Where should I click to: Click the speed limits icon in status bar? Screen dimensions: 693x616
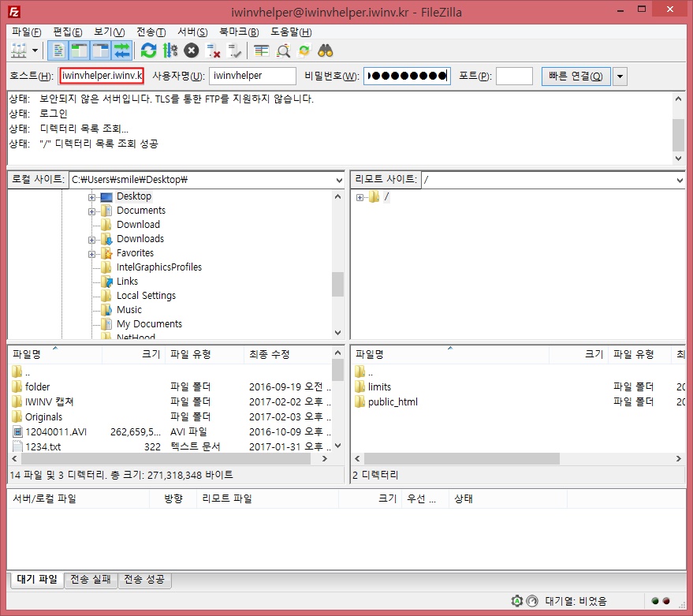point(532,601)
